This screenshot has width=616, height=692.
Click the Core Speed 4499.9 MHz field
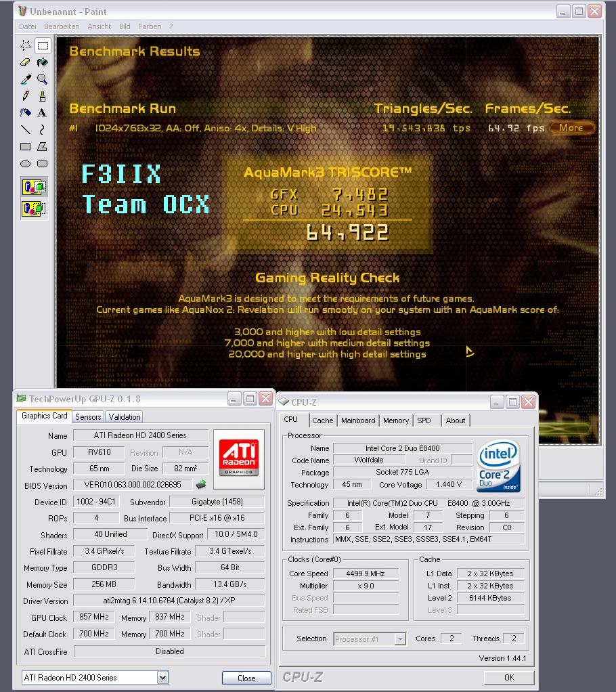[x=366, y=574]
